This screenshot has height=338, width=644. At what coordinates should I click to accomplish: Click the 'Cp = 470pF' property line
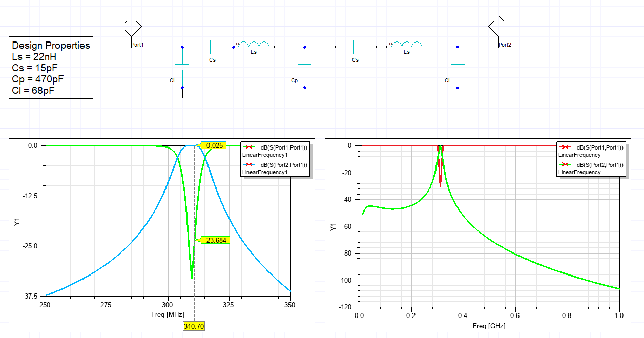pyautogui.click(x=38, y=79)
